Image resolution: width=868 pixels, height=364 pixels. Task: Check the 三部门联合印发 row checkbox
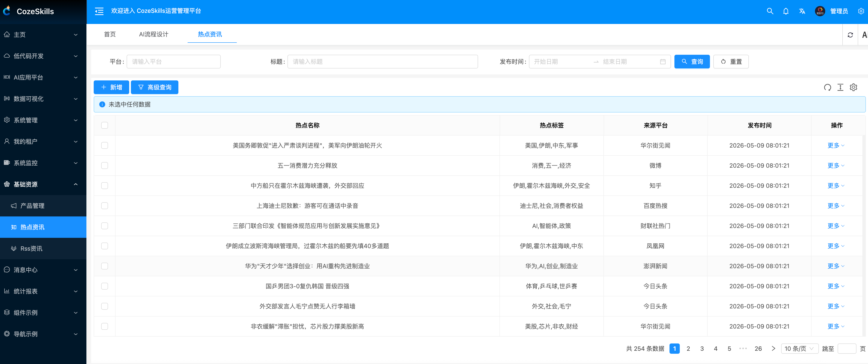pyautogui.click(x=104, y=226)
